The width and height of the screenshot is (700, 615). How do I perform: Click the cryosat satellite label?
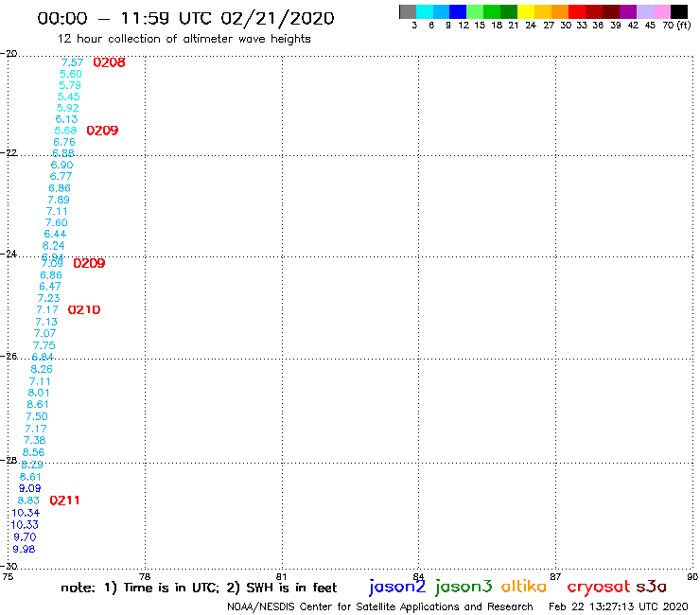[599, 587]
